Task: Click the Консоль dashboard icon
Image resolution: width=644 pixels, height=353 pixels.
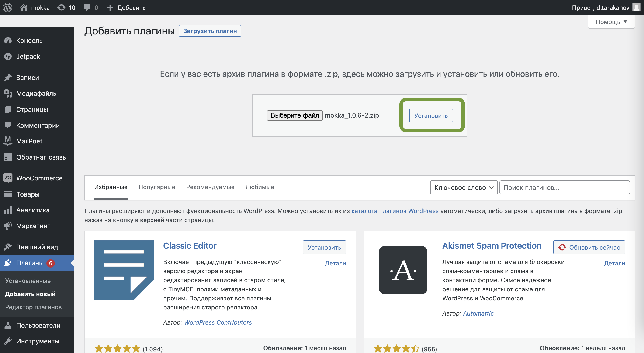Action: 8,41
